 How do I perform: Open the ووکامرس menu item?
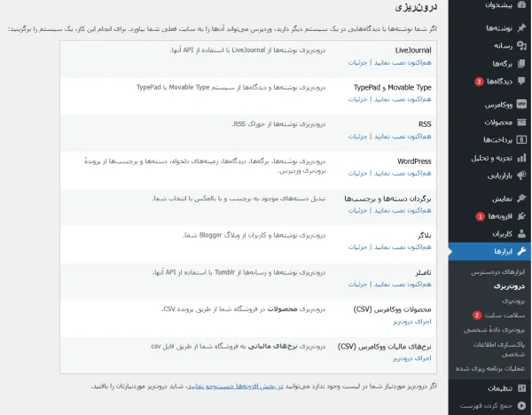click(x=498, y=105)
